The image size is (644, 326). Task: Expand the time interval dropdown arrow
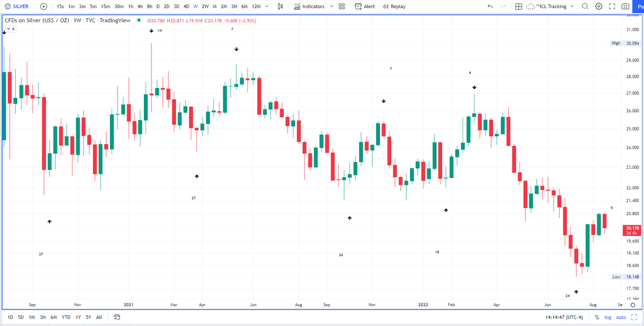[x=267, y=6]
